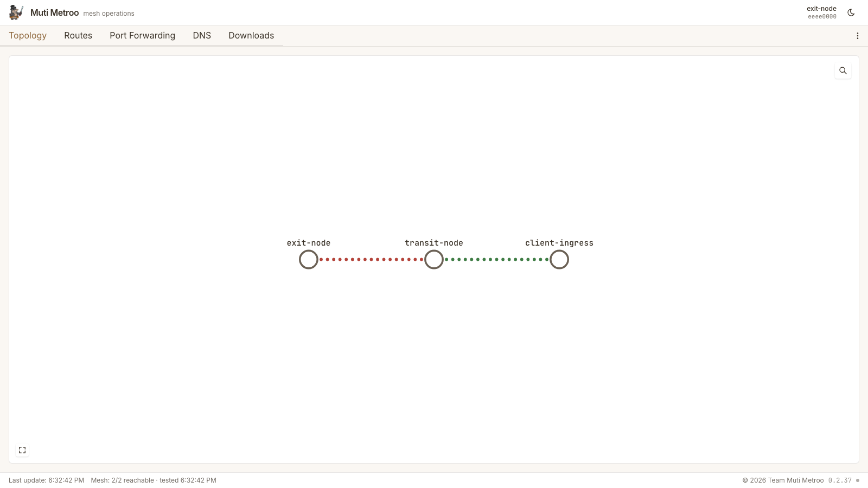868x488 pixels.
Task: Select the transit-node circle in topology
Action: (x=434, y=260)
